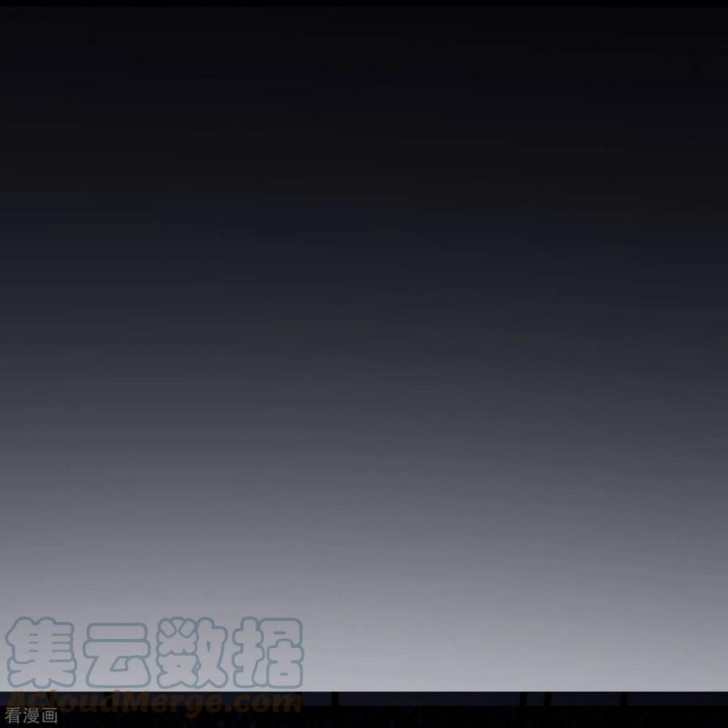The image size is (728, 728).
Task: Click the lone dark post right of ACloudMerge.com
Action: [334, 698]
